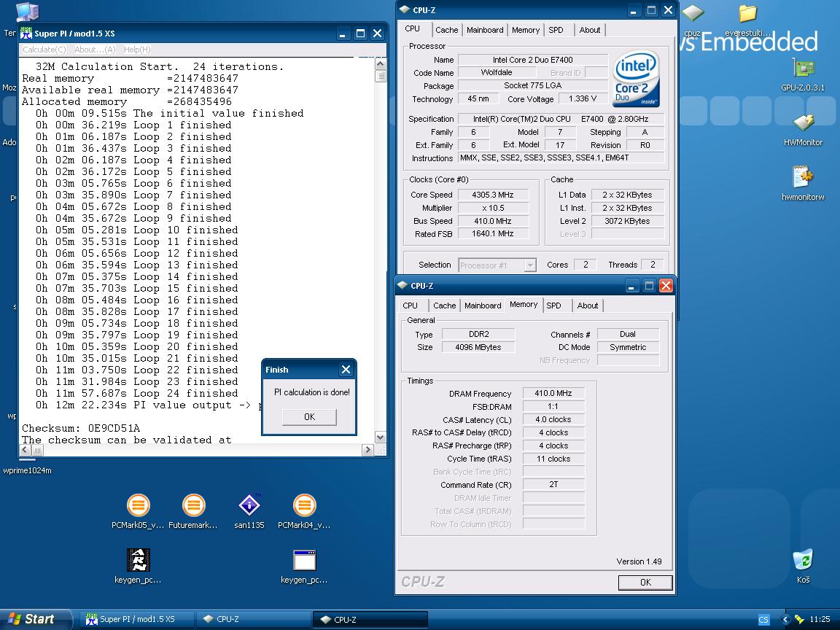The height and width of the screenshot is (630, 840).
Task: Click the safely remove hardware tray icon
Action: (799, 619)
